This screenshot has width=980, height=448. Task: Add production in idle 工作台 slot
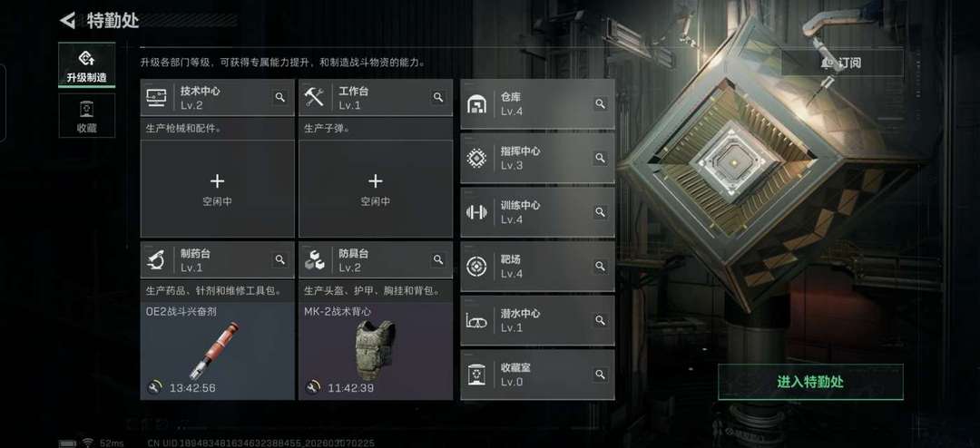click(x=376, y=189)
